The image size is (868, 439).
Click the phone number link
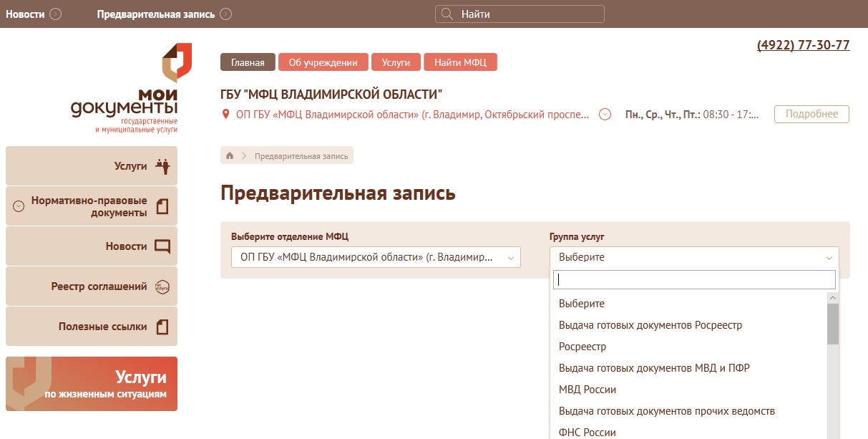(803, 45)
